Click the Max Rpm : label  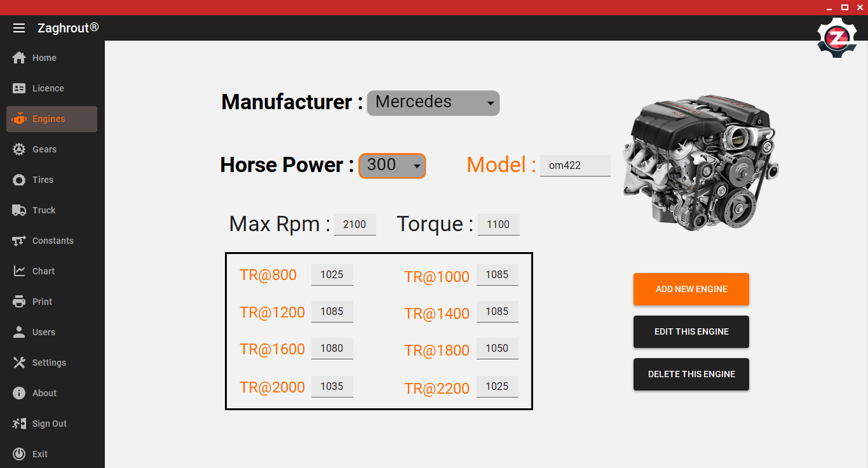pyautogui.click(x=280, y=224)
